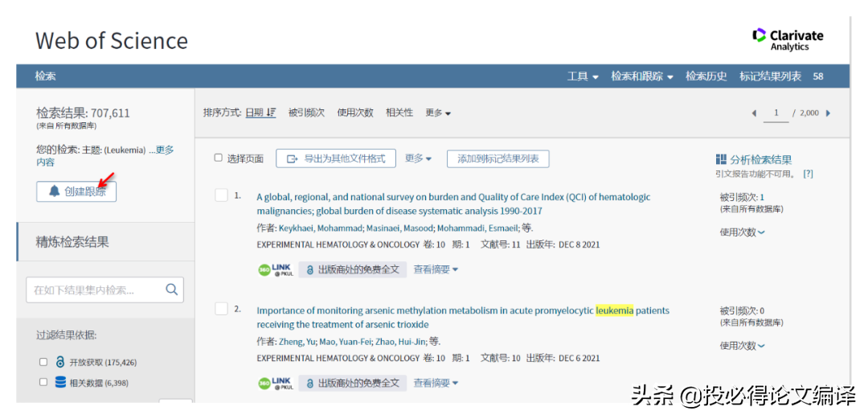
Task: Sort results by 被引频次
Action: [x=306, y=113]
